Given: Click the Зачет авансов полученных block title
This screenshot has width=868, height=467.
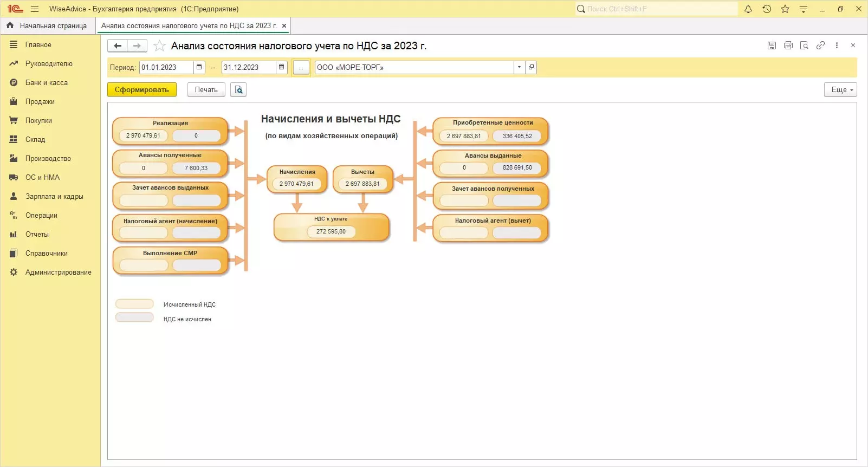Looking at the screenshot, I should (493, 189).
